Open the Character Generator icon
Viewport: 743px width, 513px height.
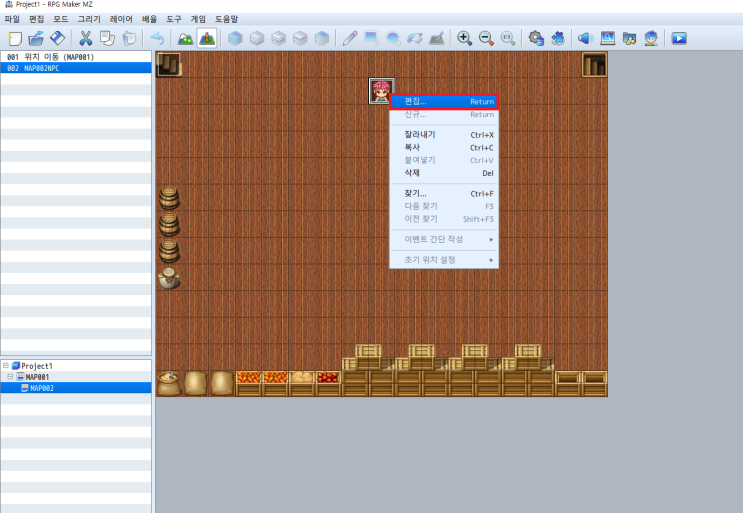651,38
